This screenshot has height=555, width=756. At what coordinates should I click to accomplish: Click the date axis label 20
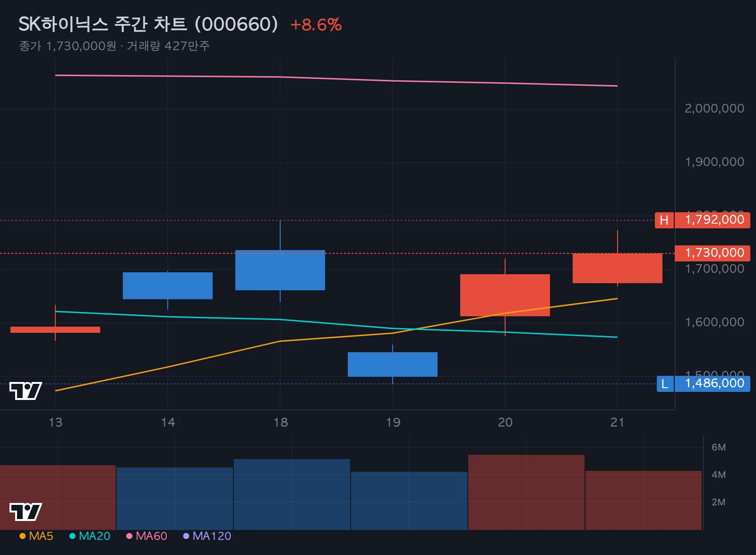[505, 422]
